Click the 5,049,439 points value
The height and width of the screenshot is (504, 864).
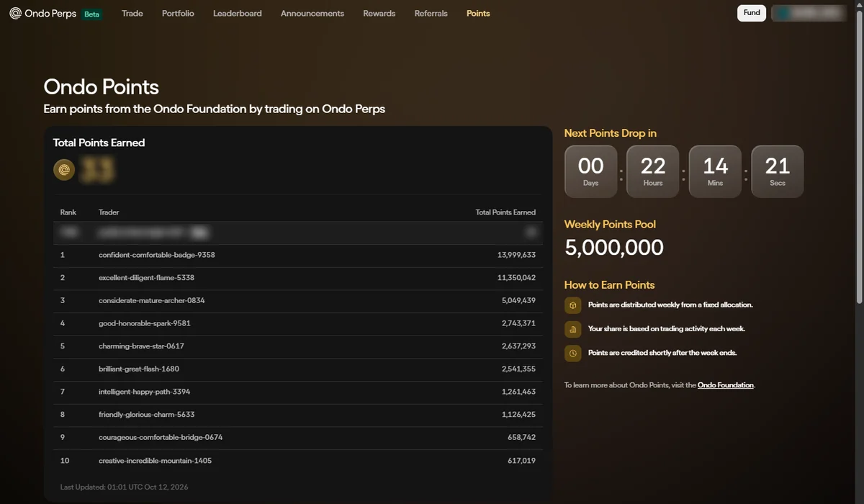[519, 300]
